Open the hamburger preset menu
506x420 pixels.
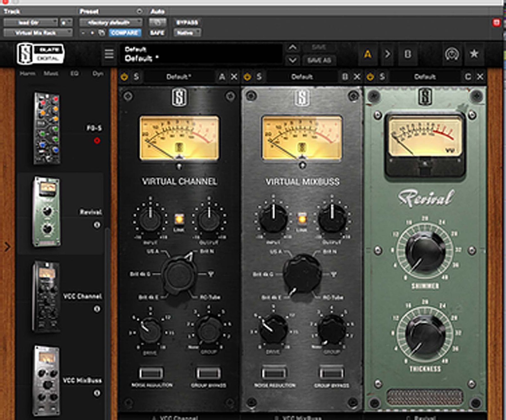pyautogui.click(x=109, y=54)
